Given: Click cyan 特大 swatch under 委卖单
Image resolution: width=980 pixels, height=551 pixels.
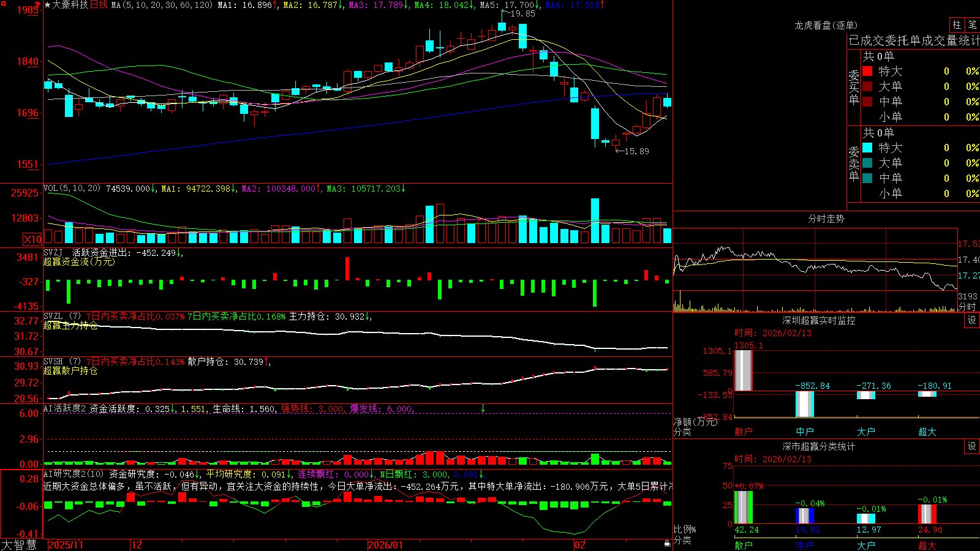Looking at the screenshot, I should point(867,148).
